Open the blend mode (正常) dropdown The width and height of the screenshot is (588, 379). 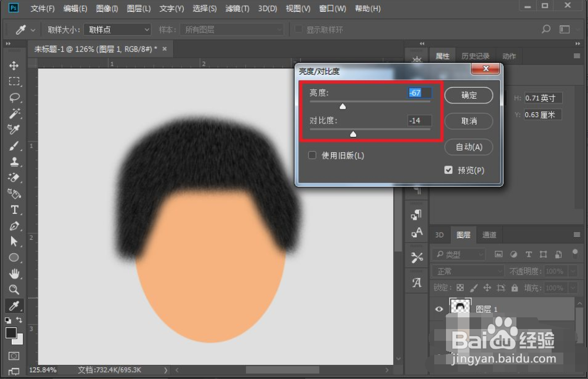(468, 271)
